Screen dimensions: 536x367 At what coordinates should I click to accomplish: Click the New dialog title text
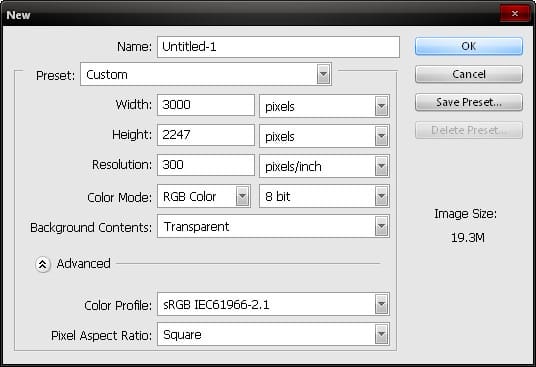tap(18, 15)
